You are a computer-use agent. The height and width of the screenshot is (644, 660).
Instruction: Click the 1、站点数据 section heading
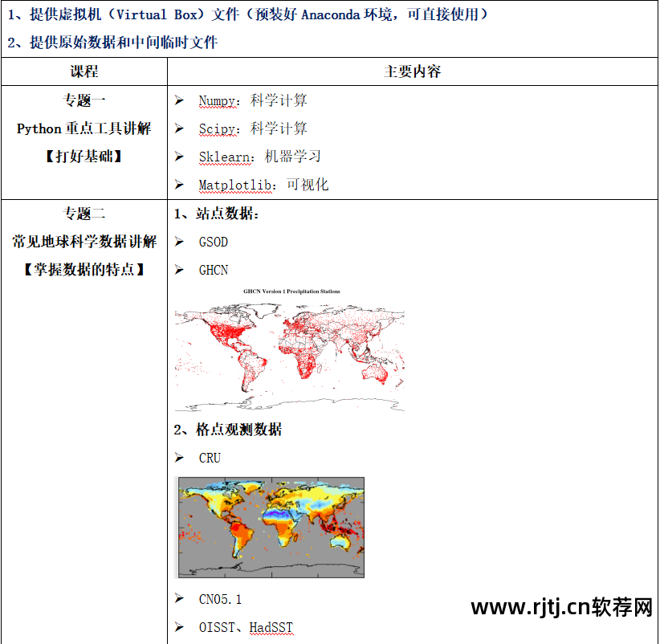coord(217,214)
